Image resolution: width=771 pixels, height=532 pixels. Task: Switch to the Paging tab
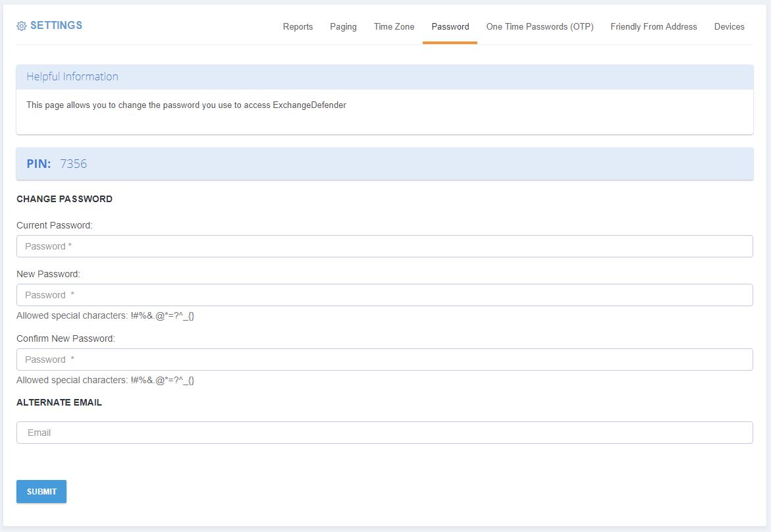click(x=343, y=26)
